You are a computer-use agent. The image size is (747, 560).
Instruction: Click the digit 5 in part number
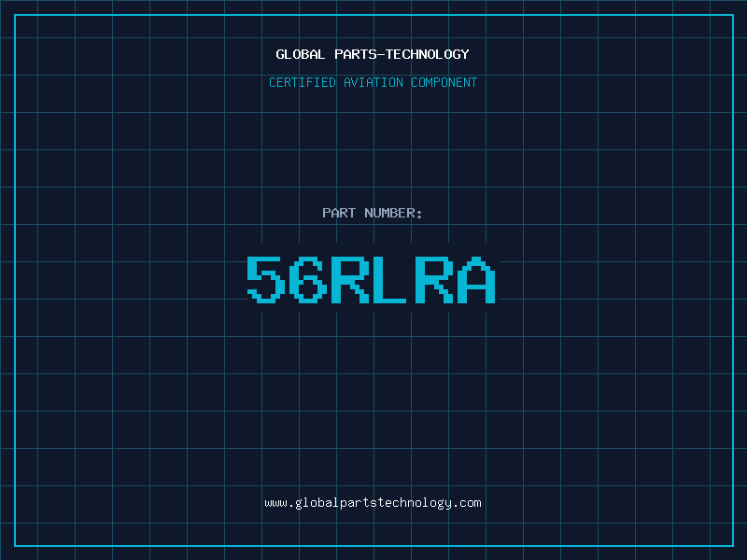click(x=265, y=279)
